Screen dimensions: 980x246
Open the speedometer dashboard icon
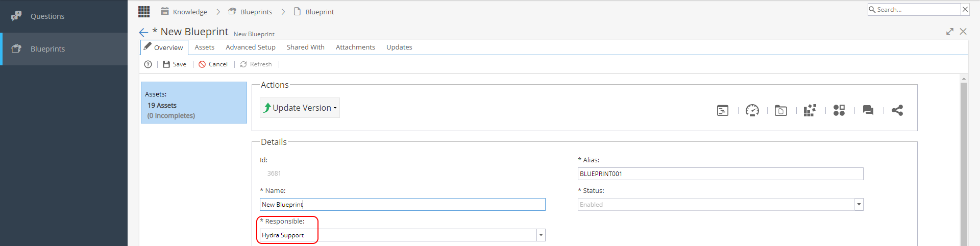pos(752,110)
